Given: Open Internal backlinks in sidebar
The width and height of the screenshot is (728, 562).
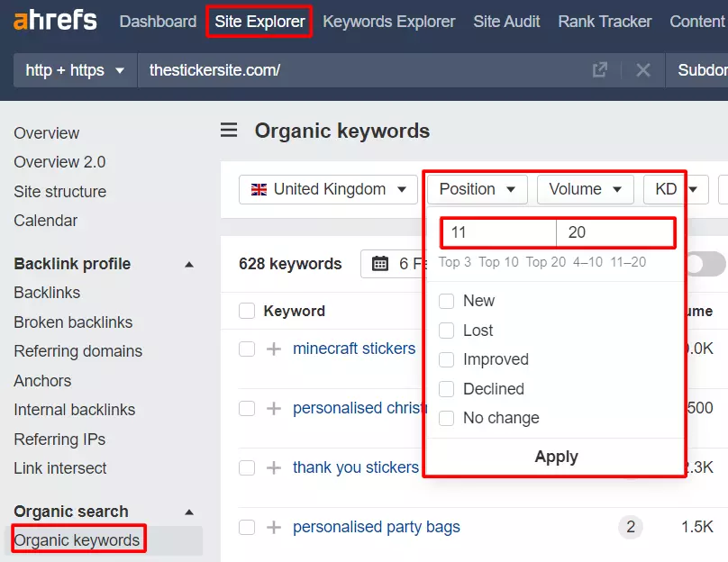Looking at the screenshot, I should pyautogui.click(x=74, y=410).
